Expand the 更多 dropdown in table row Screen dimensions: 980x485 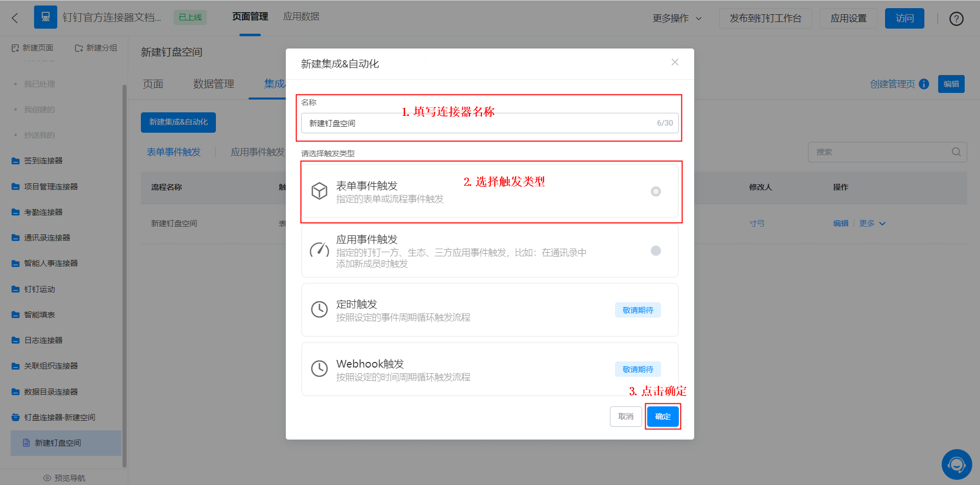[872, 224]
